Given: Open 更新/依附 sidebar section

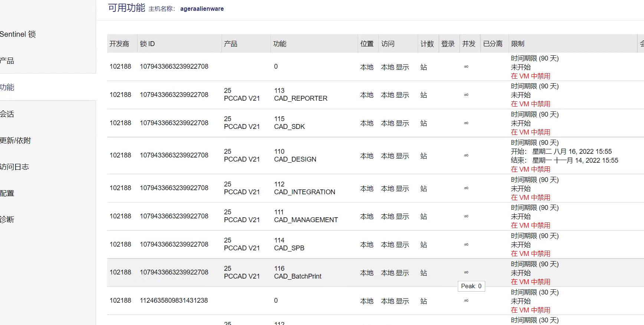Looking at the screenshot, I should pyautogui.click(x=16, y=141).
